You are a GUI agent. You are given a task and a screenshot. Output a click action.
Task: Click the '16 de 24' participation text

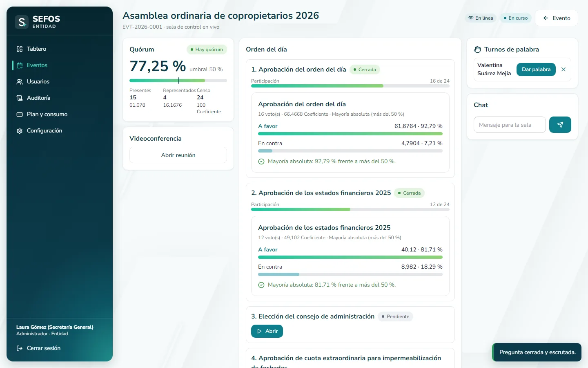[x=440, y=81]
